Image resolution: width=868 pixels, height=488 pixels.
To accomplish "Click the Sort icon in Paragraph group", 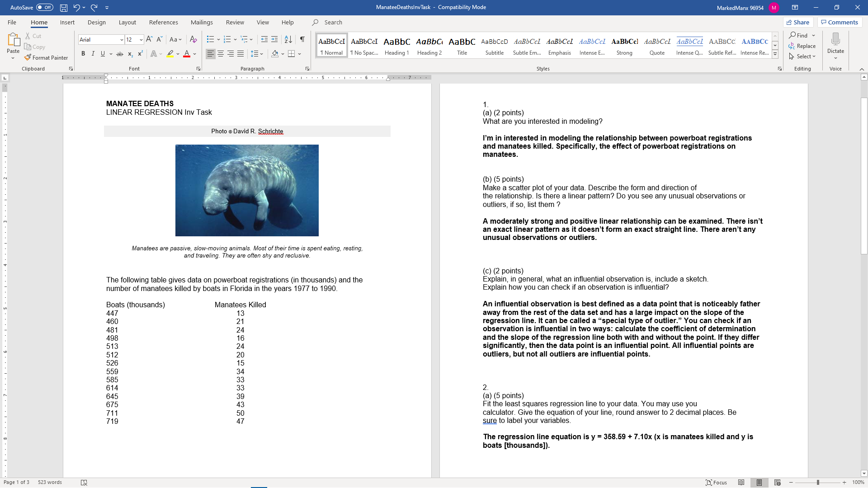I will 288,39.
